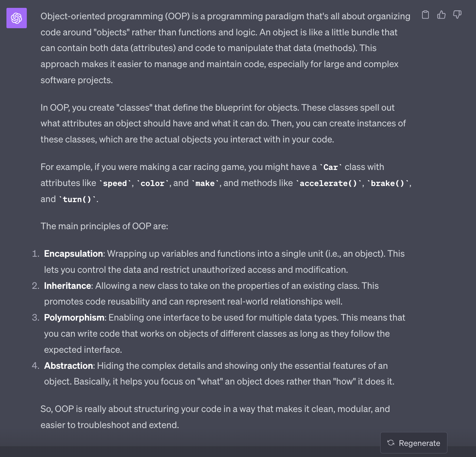The height and width of the screenshot is (457, 476).
Task: Click the `accelerate()` method code
Action: pos(328,184)
